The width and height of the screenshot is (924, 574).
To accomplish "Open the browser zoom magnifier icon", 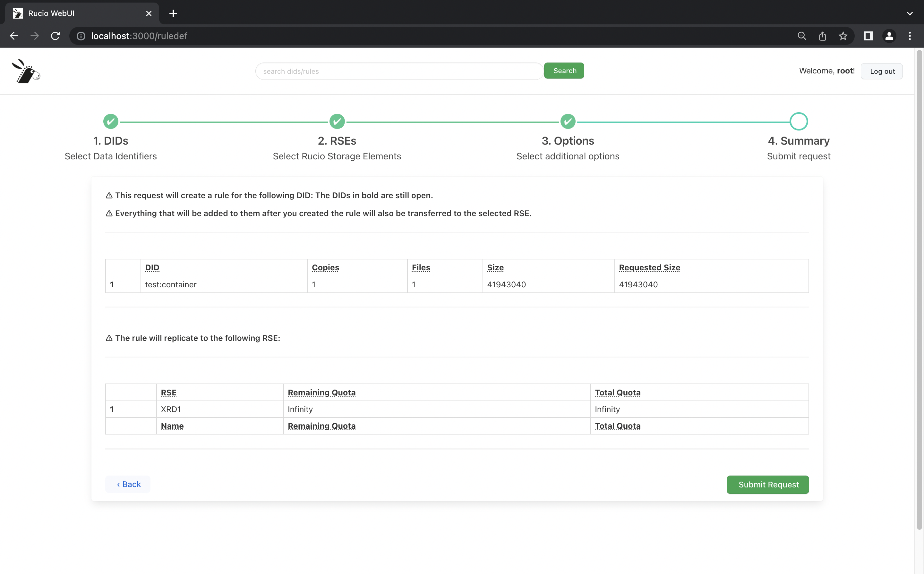I will (x=801, y=36).
